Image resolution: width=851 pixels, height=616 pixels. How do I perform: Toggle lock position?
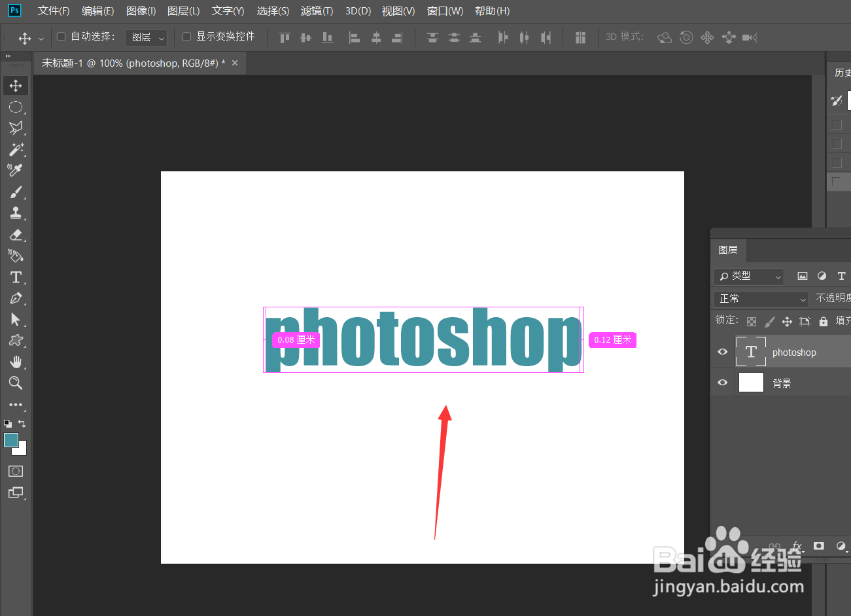pyautogui.click(x=787, y=321)
